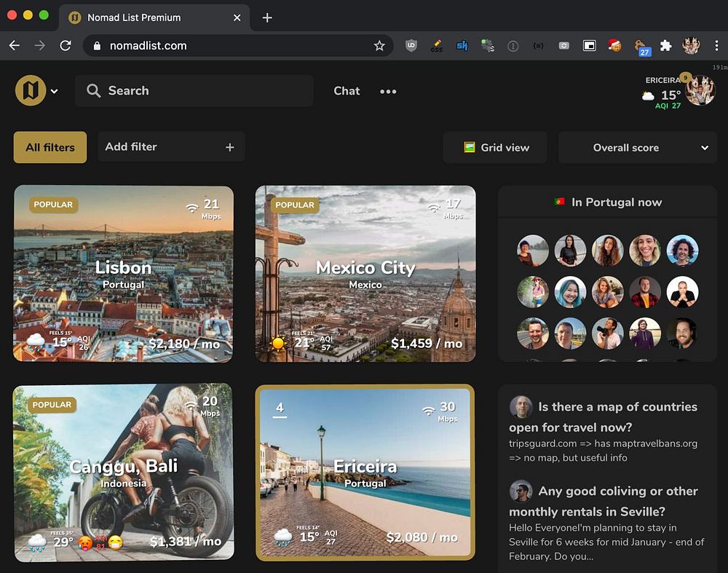Open the 'sh' blue extension icon

pos(462,46)
